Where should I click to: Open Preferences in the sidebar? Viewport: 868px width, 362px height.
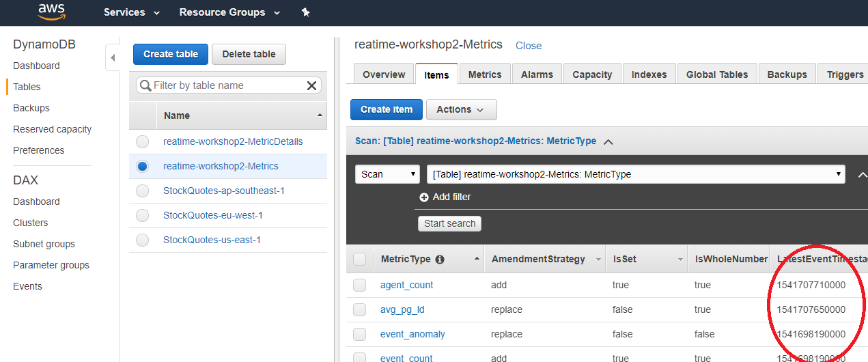[38, 150]
